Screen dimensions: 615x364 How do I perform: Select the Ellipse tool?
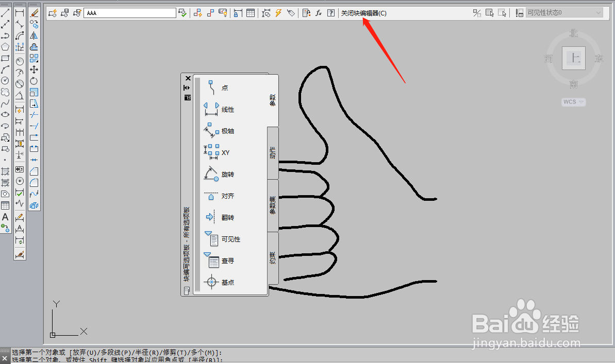[x=5, y=115]
